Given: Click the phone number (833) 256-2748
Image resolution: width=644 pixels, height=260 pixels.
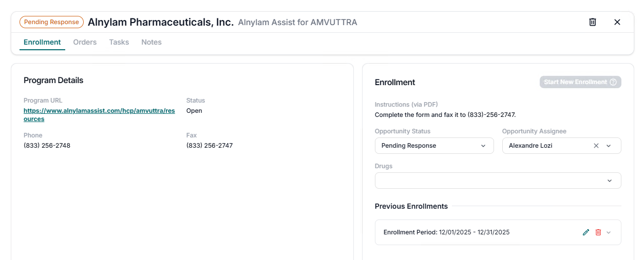Looking at the screenshot, I should [47, 146].
